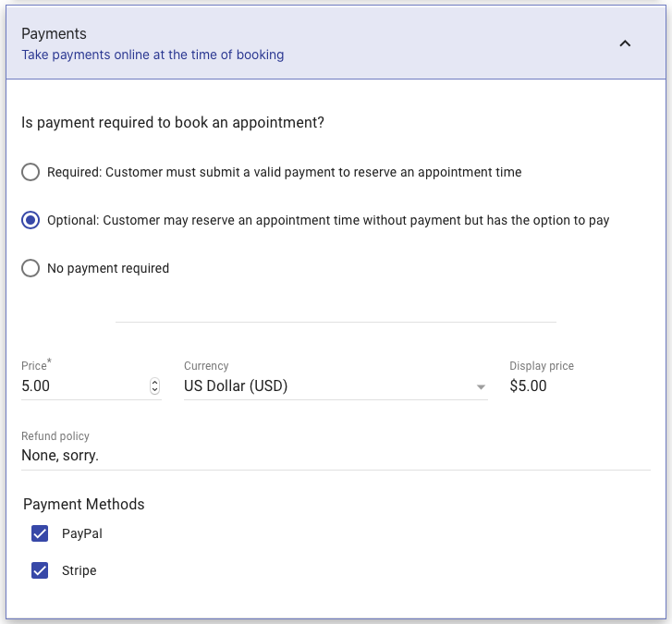The height and width of the screenshot is (624, 672).
Task: Edit the Refund policy text field
Action: click(x=336, y=455)
